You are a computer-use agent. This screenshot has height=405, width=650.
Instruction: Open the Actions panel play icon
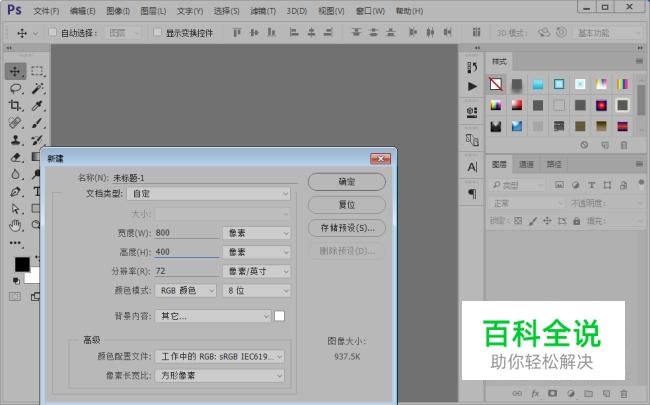point(472,86)
